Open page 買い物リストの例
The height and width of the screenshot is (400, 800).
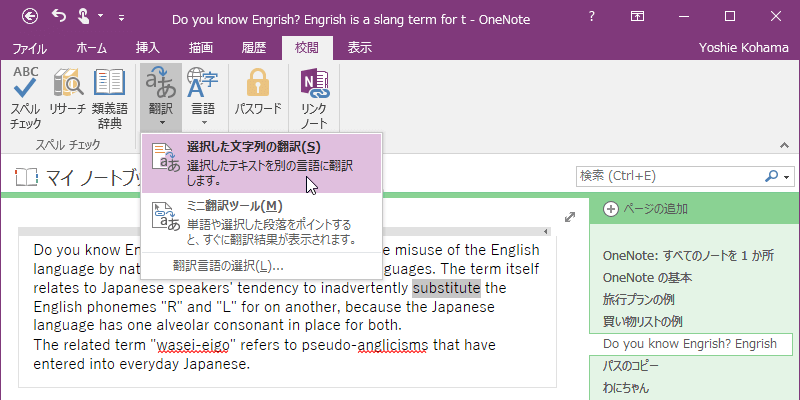pyautogui.click(x=642, y=322)
